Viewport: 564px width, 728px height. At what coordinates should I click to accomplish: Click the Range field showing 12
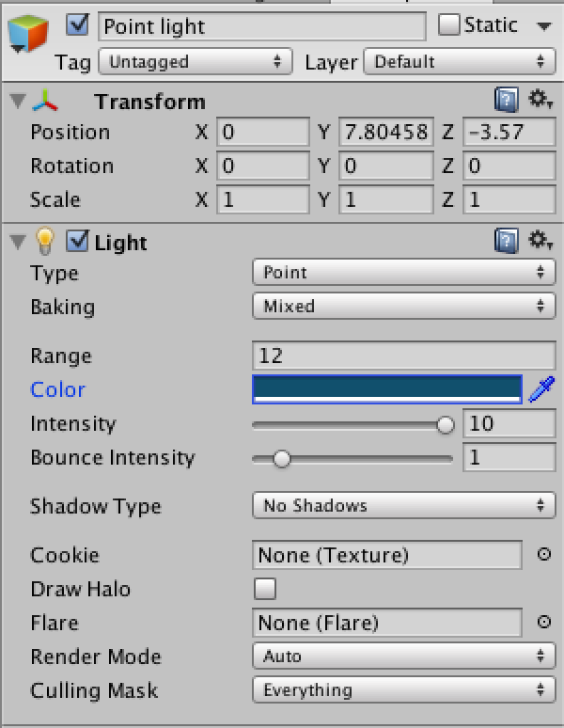[404, 356]
